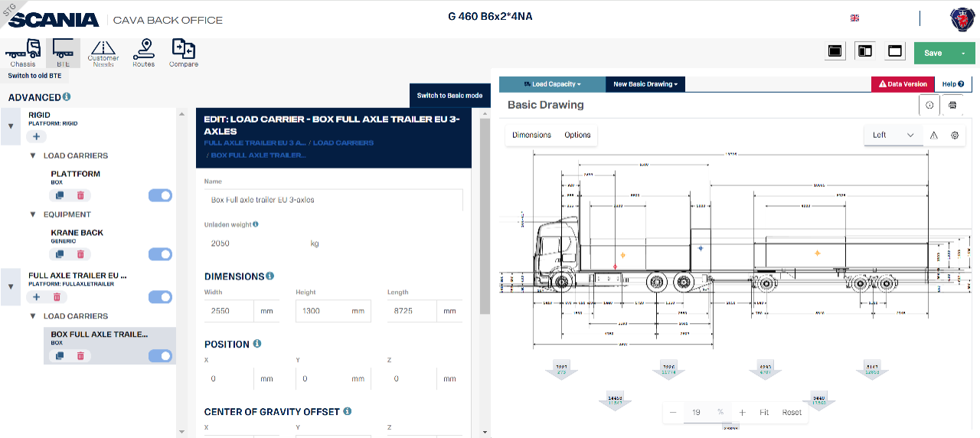980x438 pixels.
Task: Disable the Krane Back equipment switch
Action: (160, 254)
